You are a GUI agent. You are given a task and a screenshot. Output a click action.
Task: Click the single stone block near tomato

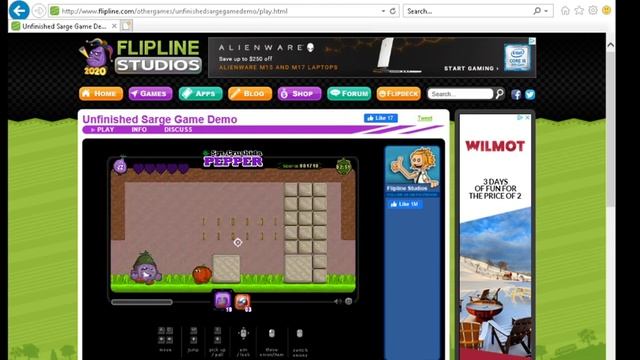(x=226, y=269)
